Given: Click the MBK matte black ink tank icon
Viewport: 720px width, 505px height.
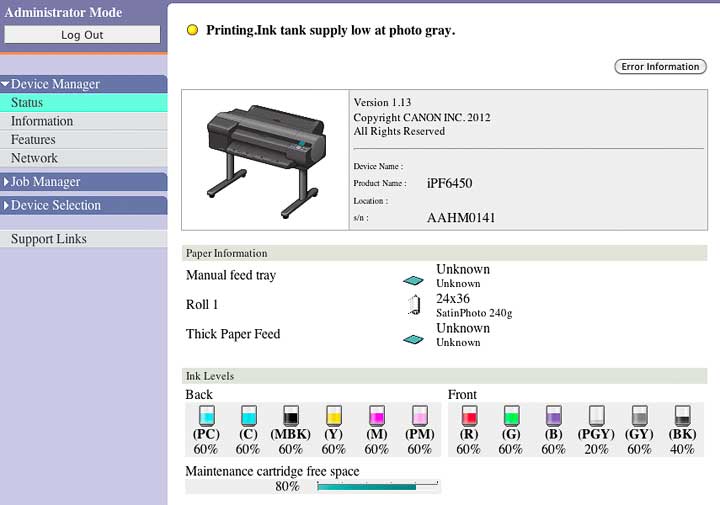Looking at the screenshot, I should (x=291, y=415).
